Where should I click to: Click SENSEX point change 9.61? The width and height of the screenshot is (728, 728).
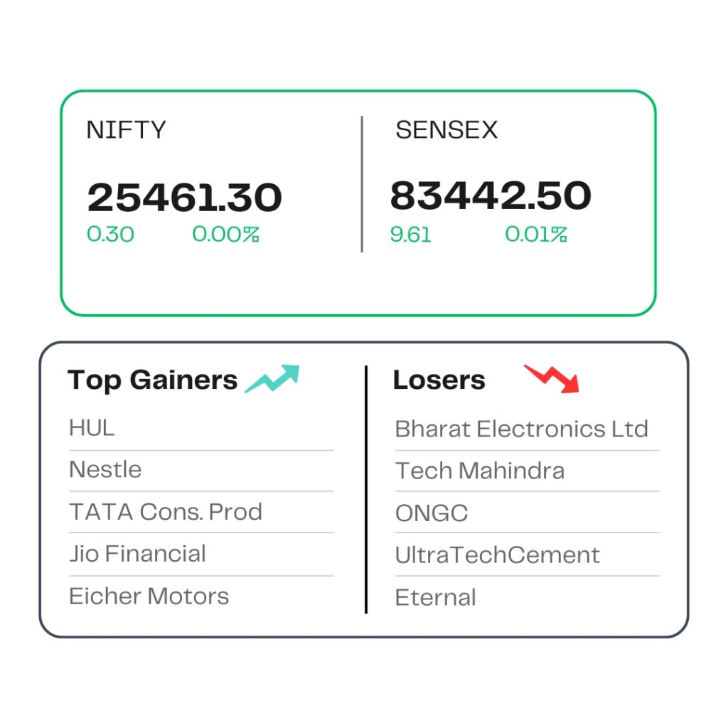click(410, 235)
